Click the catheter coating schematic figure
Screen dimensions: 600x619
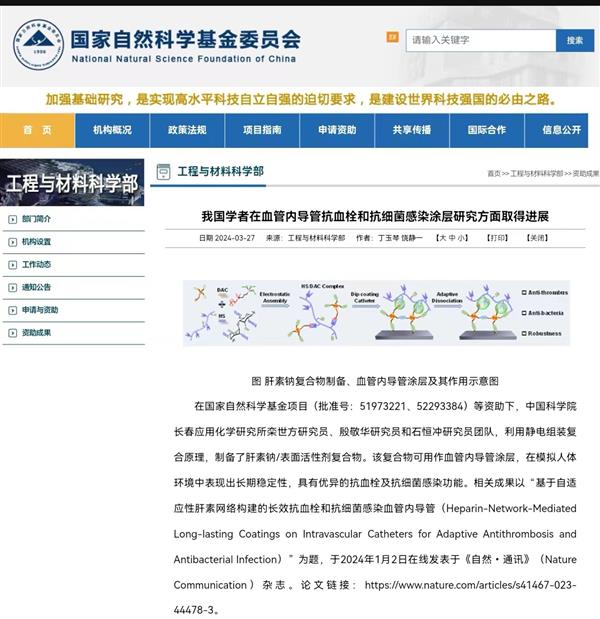click(x=375, y=312)
